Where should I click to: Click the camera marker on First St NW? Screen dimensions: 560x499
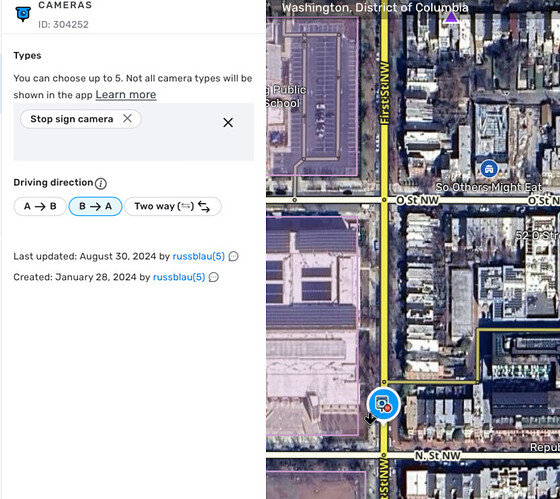click(x=383, y=404)
